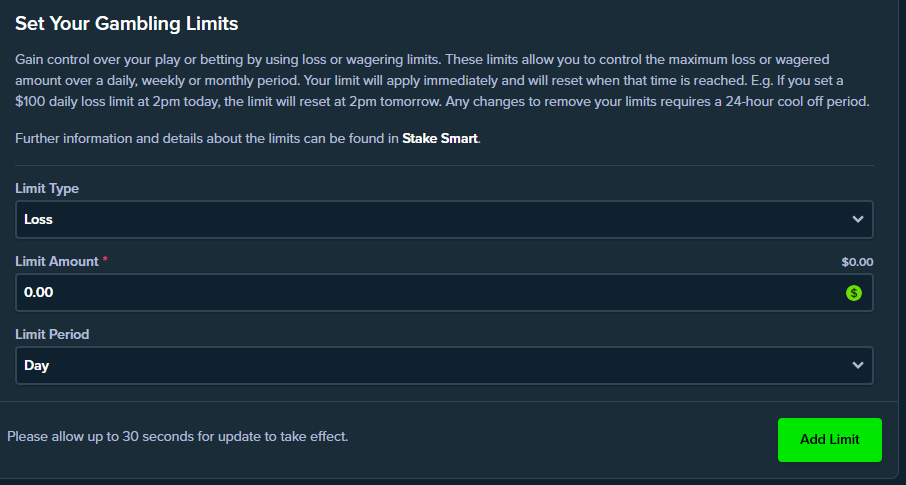
Task: Click the $0.00 balance above amount field
Action: click(857, 262)
